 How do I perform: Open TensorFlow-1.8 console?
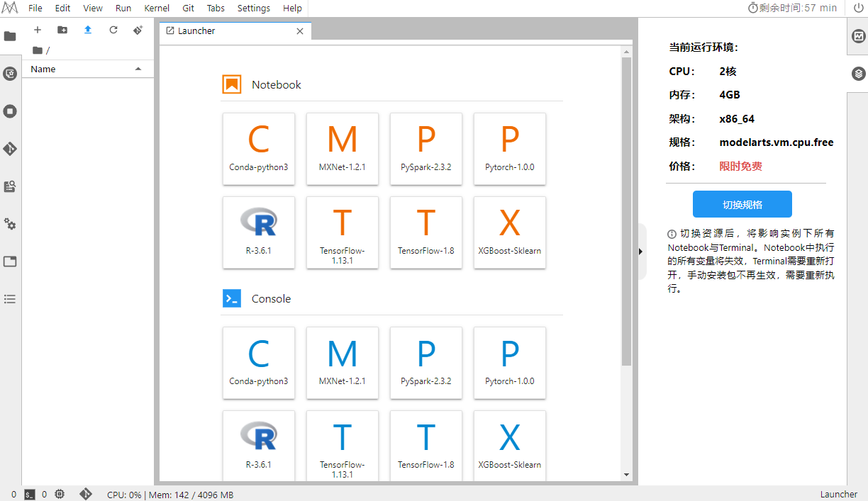pyautogui.click(x=426, y=446)
